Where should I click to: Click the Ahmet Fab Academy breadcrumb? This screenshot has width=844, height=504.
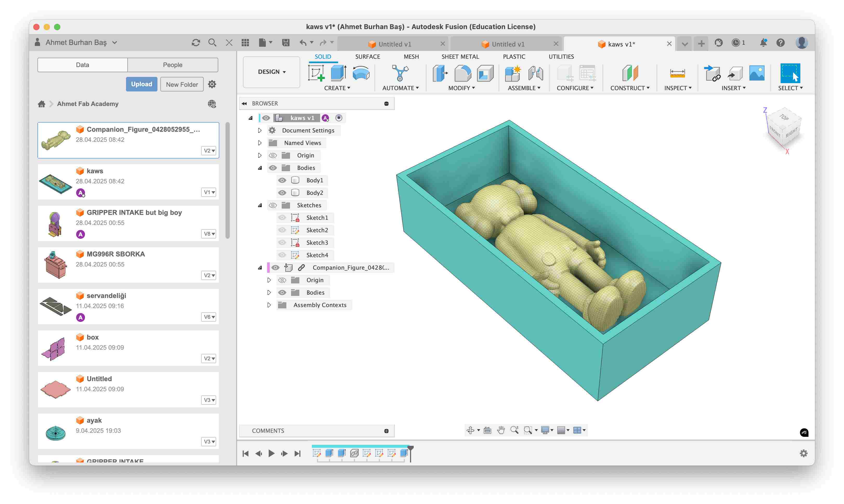click(x=88, y=104)
